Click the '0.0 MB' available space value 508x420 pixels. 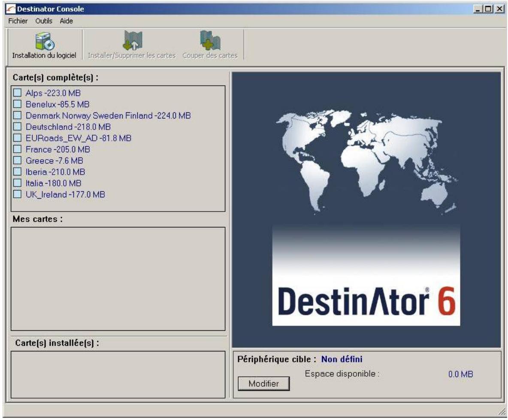(461, 374)
